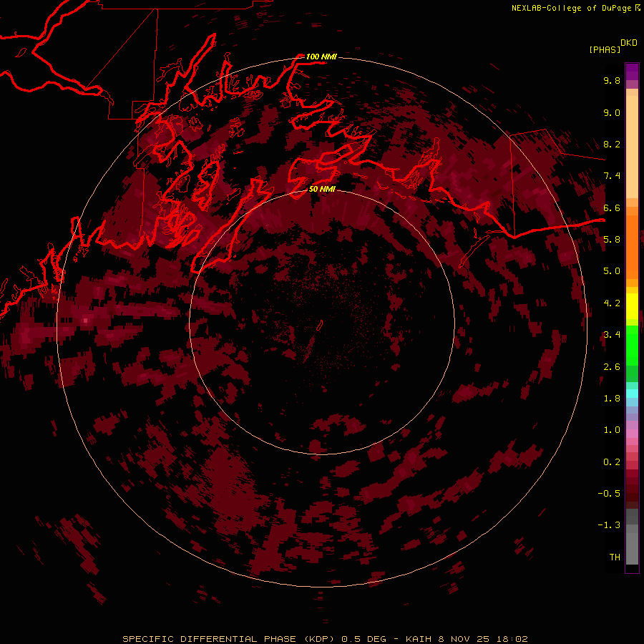Click the purple swatch at color bar top
The width and height of the screenshot is (644, 644).
(x=632, y=72)
